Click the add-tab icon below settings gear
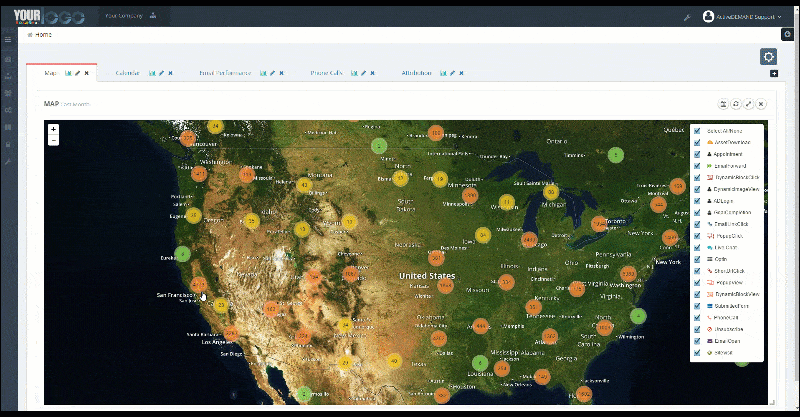The width and height of the screenshot is (800, 417). pyautogui.click(x=774, y=74)
